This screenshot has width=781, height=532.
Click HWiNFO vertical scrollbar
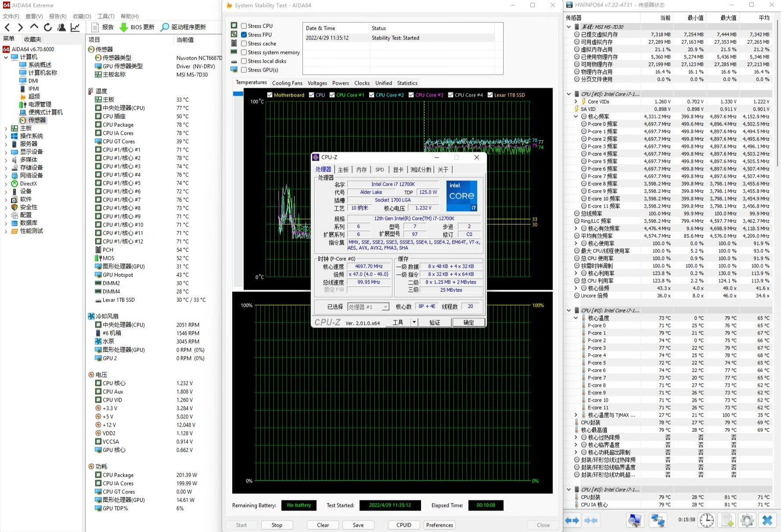[x=777, y=92]
